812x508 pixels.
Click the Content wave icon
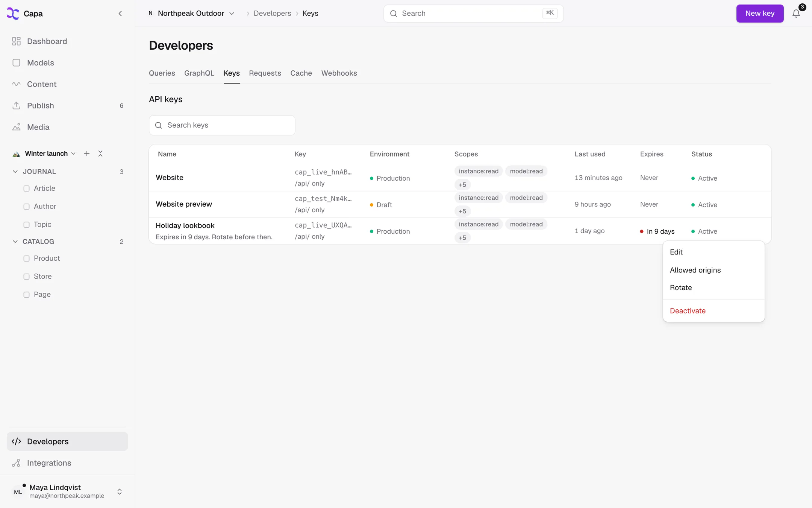point(16,84)
